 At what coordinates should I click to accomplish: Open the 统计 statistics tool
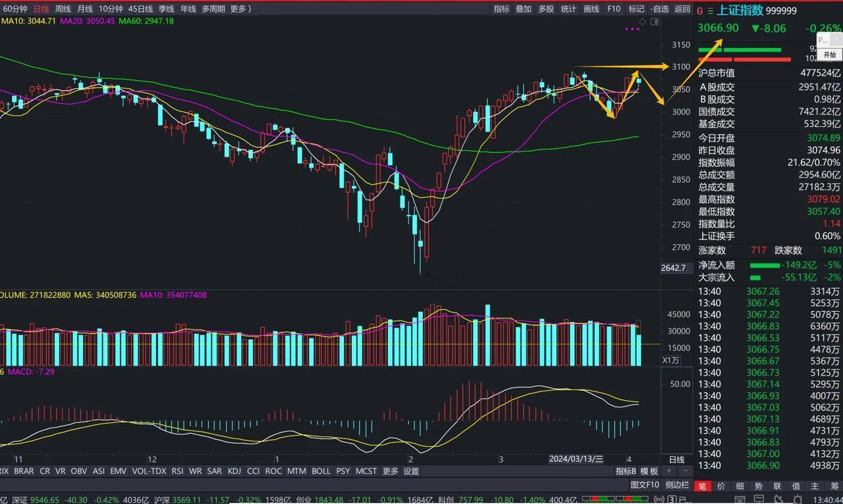coord(568,9)
